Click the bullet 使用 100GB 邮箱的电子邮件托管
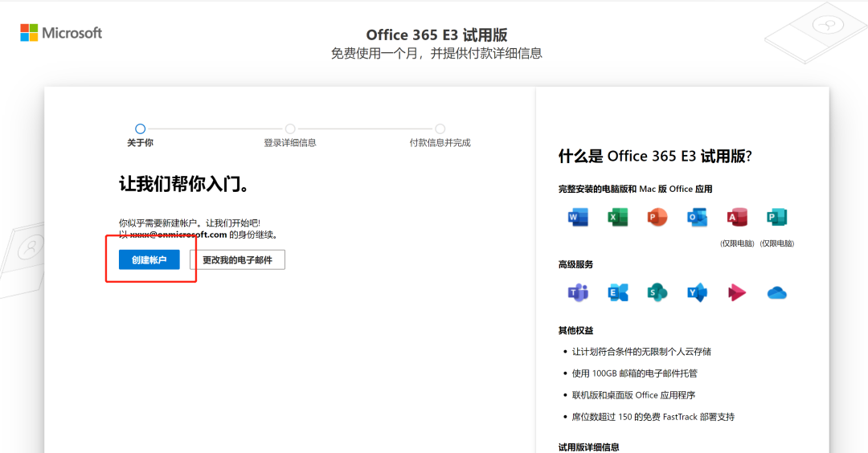Viewport: 868px width, 453px height. pyautogui.click(x=634, y=373)
